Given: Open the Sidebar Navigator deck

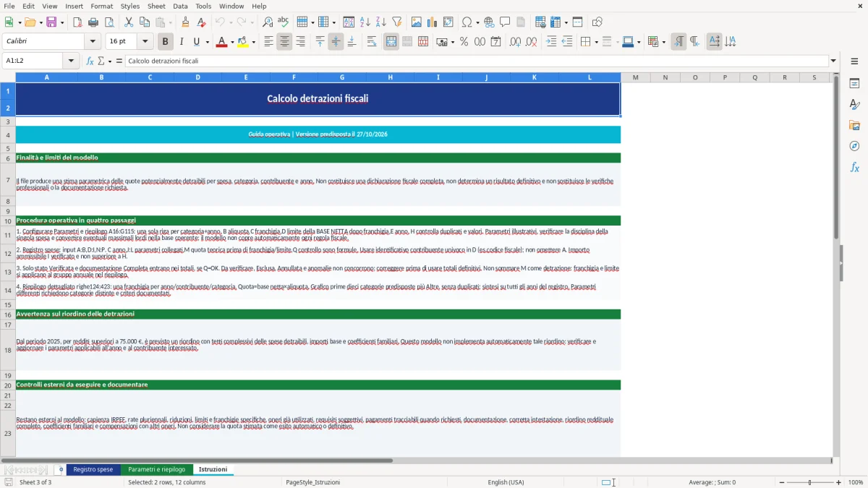Looking at the screenshot, I should coord(854,146).
